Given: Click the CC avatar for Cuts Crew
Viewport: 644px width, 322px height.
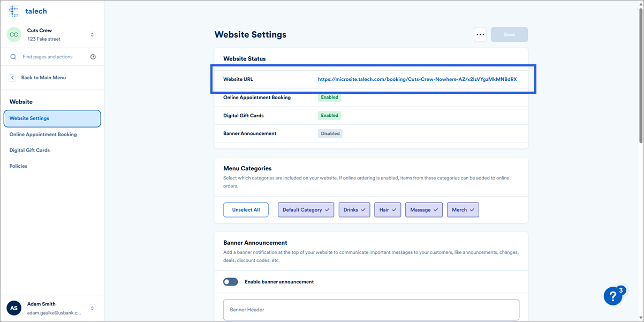Looking at the screenshot, I should (14, 34).
